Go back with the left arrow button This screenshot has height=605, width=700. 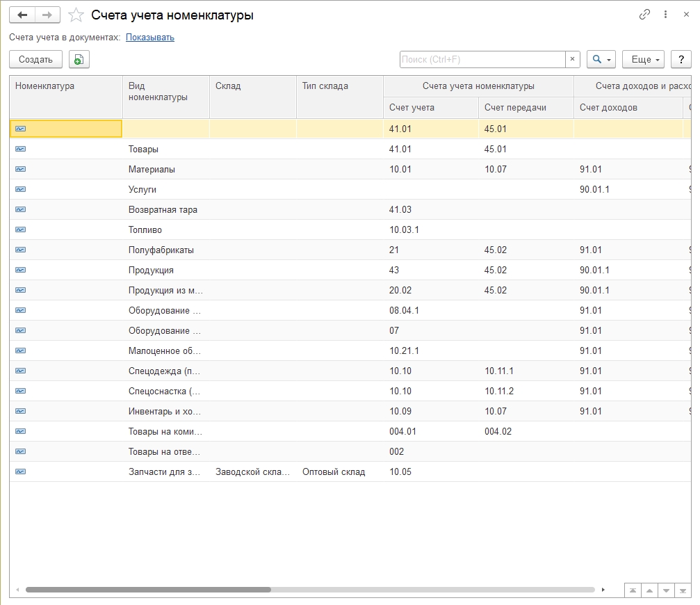click(22, 15)
